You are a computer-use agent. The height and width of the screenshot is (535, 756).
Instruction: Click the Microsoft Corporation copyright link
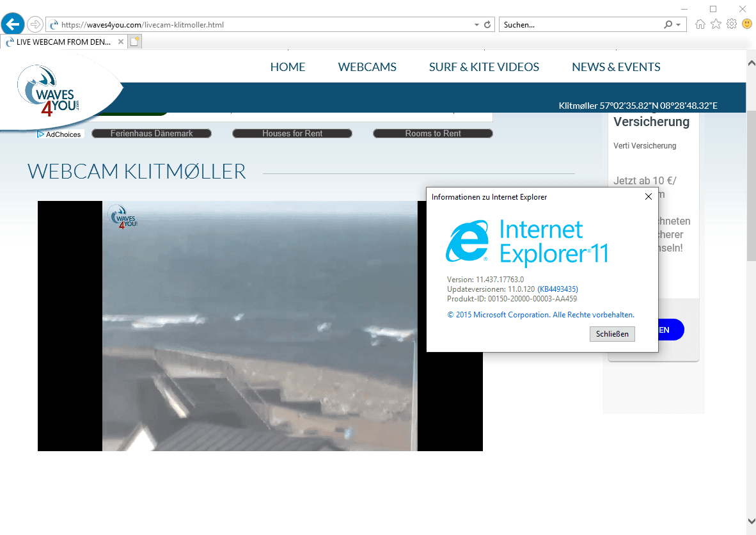[541, 315]
